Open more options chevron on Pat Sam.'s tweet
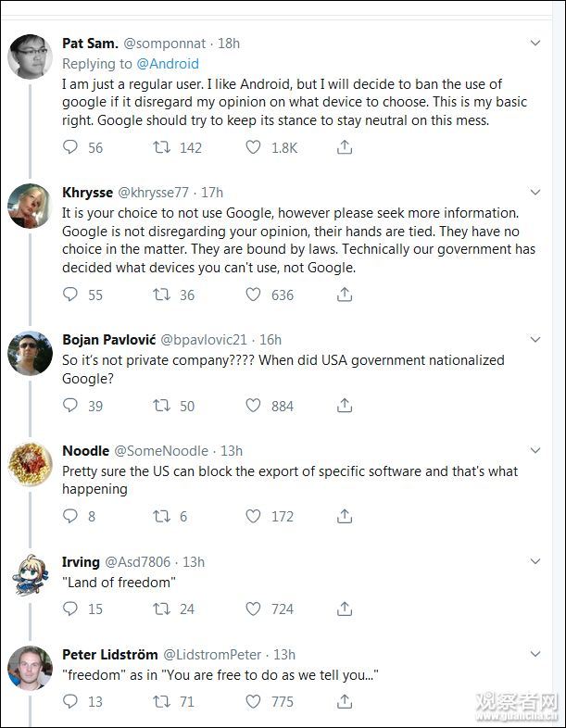This screenshot has width=566, height=728. tap(535, 43)
